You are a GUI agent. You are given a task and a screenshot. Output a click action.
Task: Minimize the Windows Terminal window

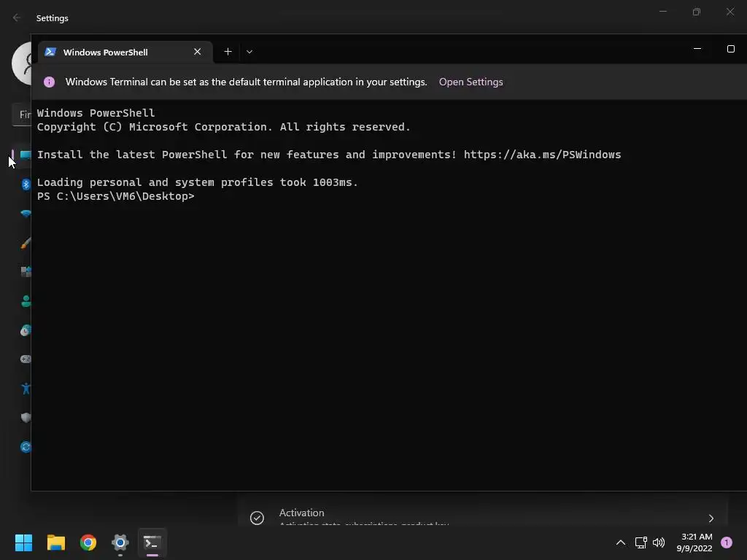(697, 49)
